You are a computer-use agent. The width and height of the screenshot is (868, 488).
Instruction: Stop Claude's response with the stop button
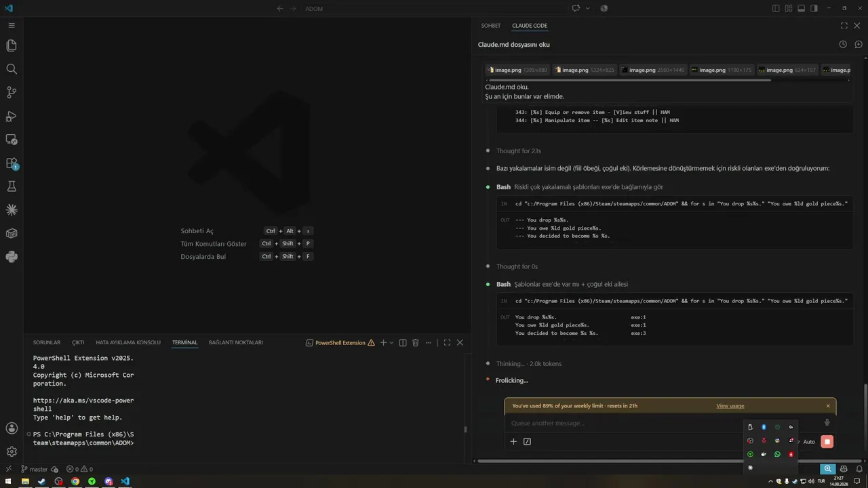point(827,441)
